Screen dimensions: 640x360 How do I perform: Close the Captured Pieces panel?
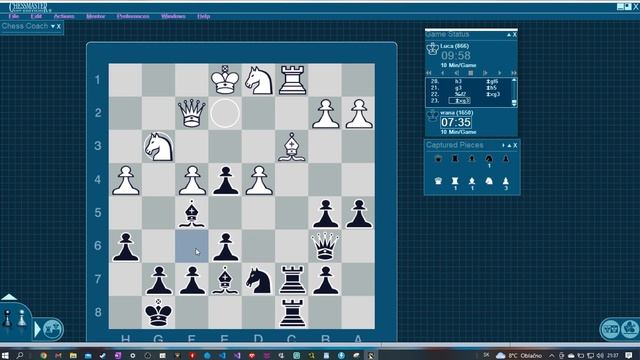(515, 145)
